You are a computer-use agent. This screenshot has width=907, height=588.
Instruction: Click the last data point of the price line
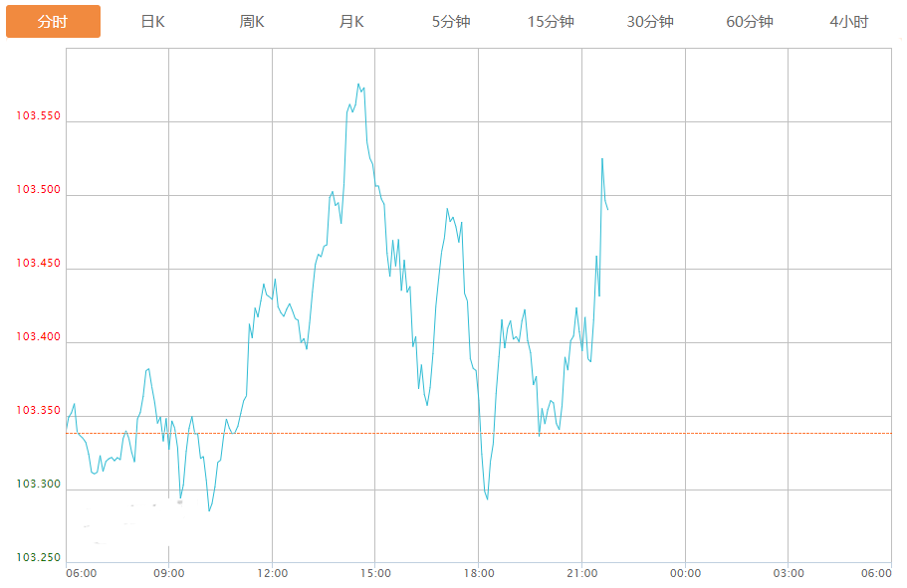(607, 209)
